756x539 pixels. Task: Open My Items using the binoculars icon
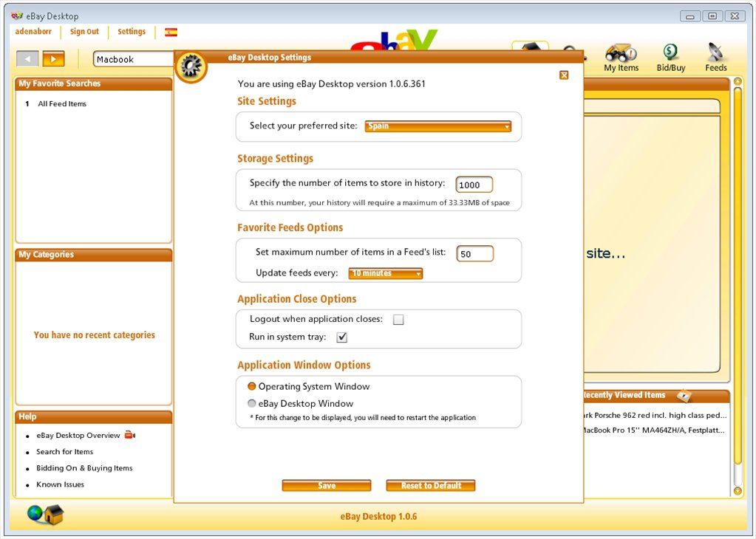tap(621, 53)
